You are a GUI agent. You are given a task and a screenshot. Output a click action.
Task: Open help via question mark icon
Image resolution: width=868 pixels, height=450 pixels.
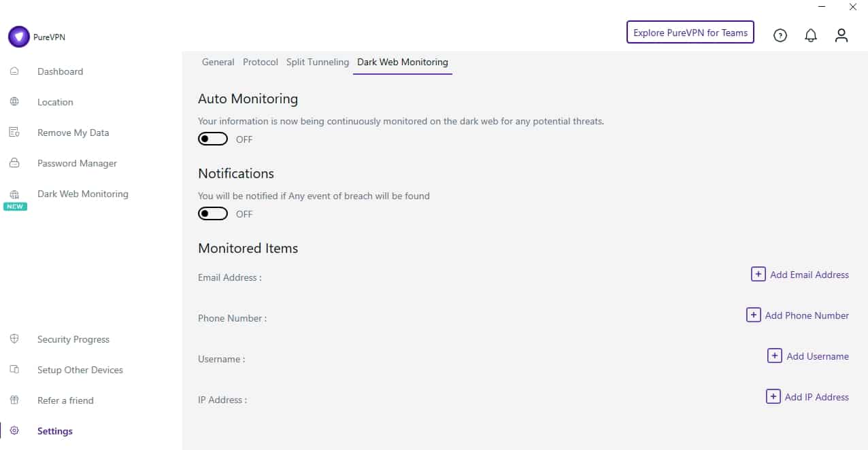(780, 35)
